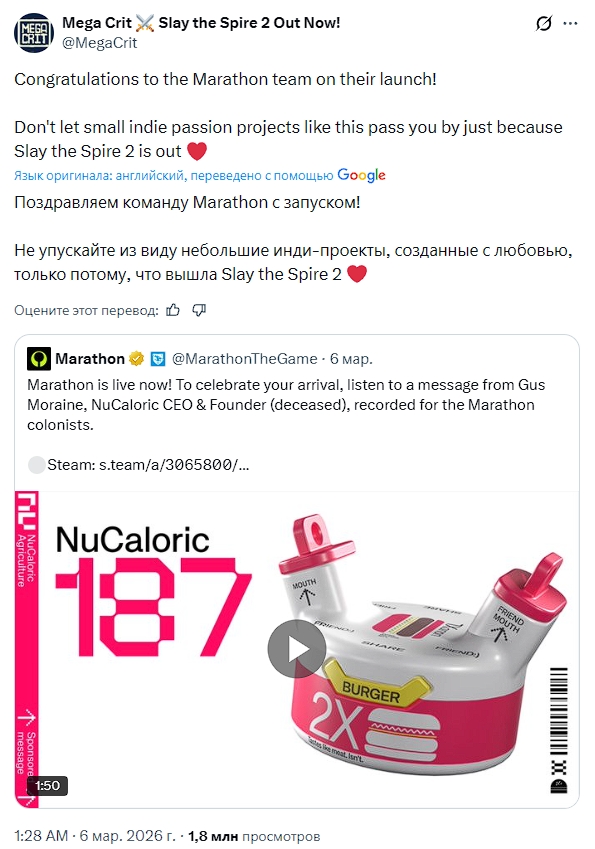Click the gold verified badge next to Marathon
The height and width of the screenshot is (849, 595).
pos(136,358)
